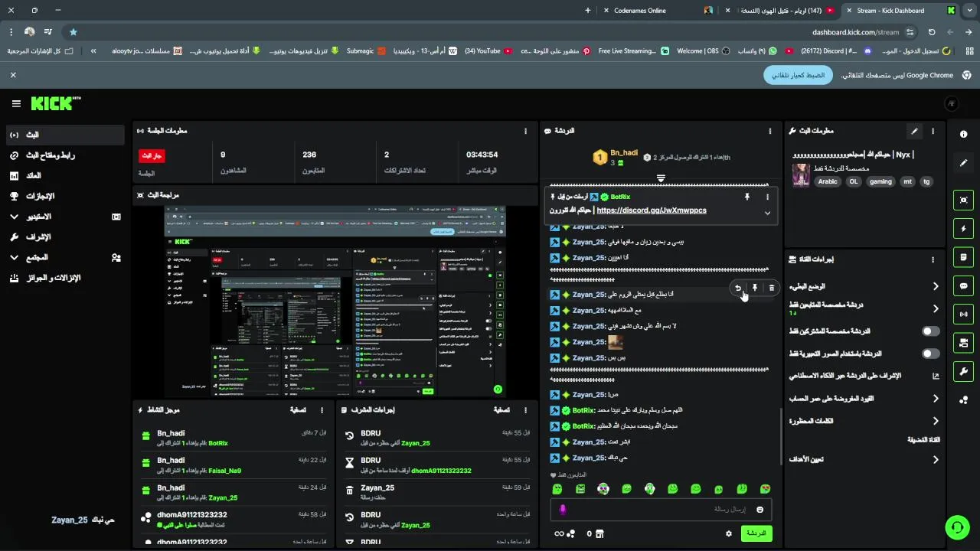Viewport: 980px width, 551px height.
Task: Click the message text input field
Action: pos(661,510)
